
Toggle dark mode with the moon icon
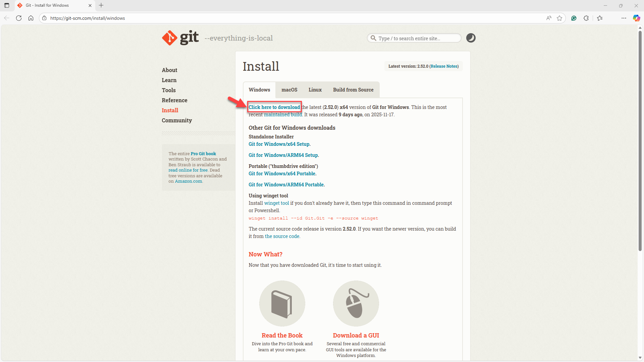point(471,38)
